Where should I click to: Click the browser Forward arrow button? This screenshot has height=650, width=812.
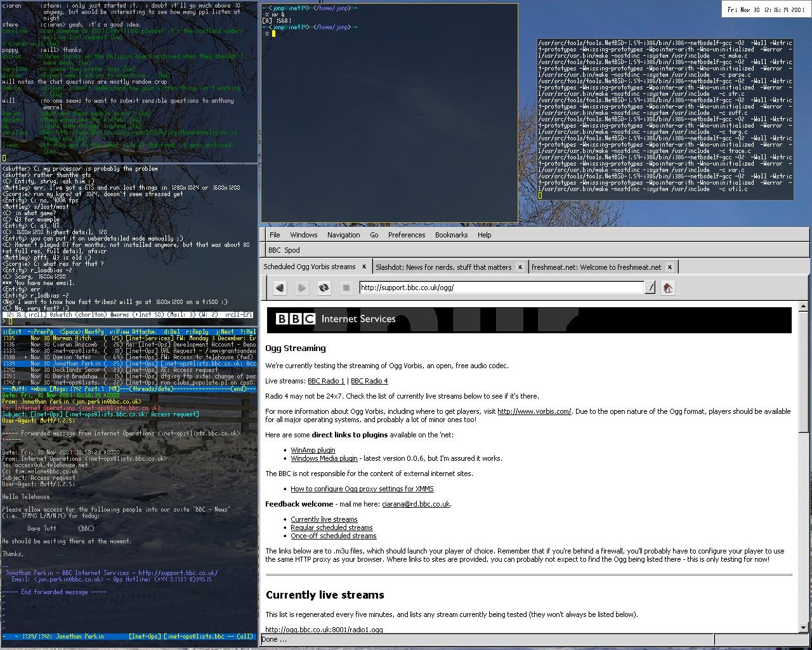pyautogui.click(x=302, y=288)
